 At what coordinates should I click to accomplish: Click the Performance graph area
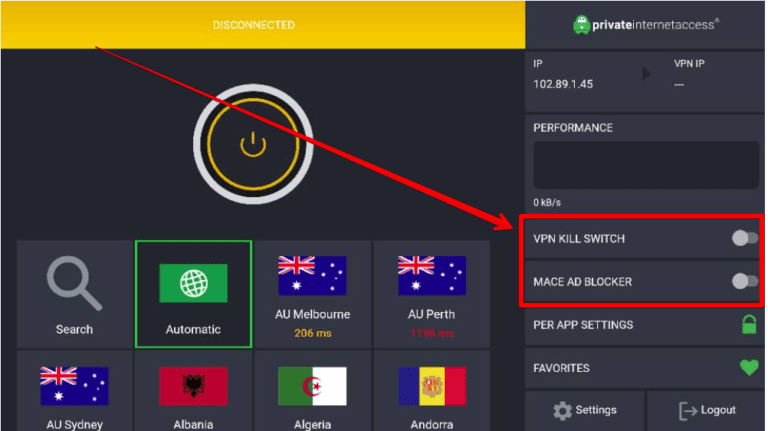[646, 165]
